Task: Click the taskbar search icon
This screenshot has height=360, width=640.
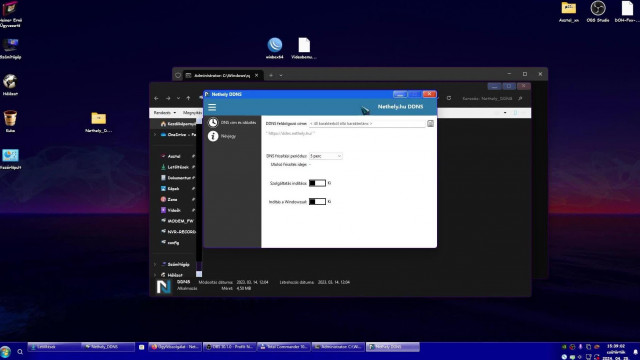Action: tap(20, 351)
